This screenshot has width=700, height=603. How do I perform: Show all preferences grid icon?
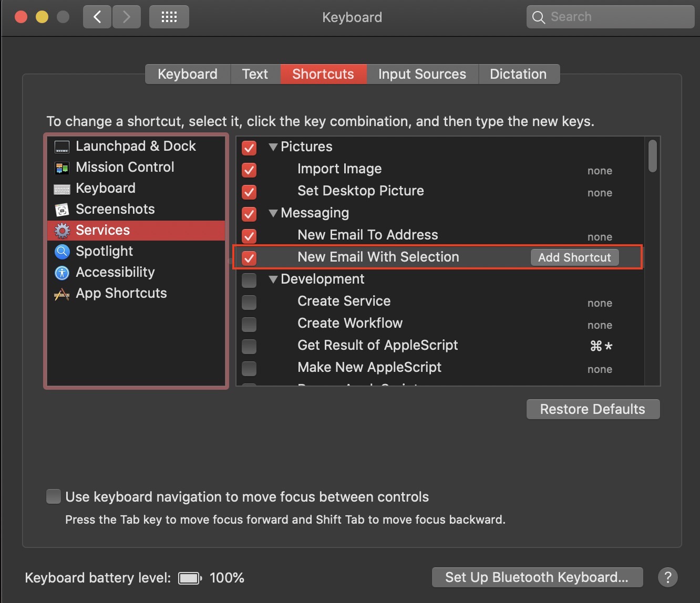pos(169,17)
